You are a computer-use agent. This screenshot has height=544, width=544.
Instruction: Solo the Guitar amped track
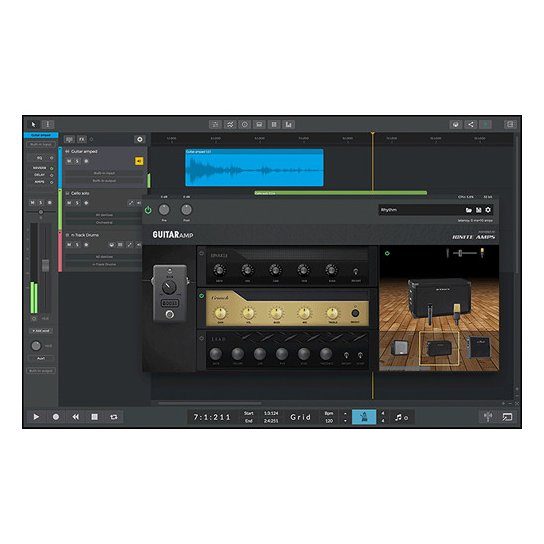click(x=77, y=161)
